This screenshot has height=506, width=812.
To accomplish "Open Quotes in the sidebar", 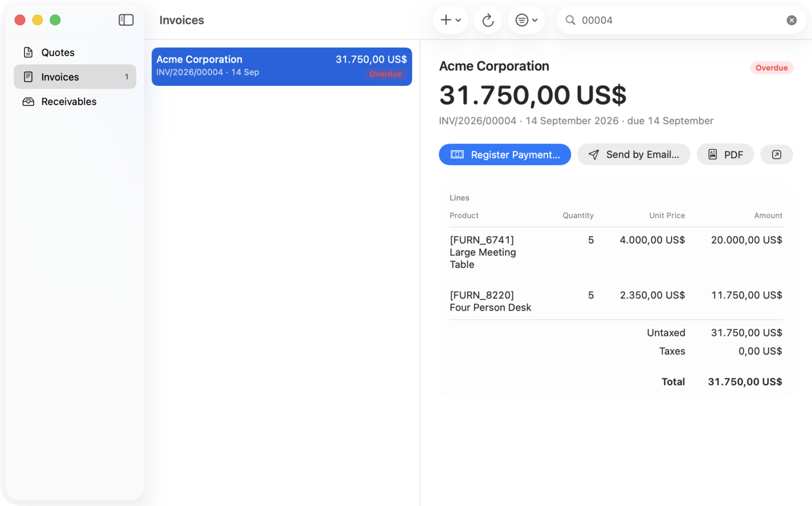I will (75, 52).
